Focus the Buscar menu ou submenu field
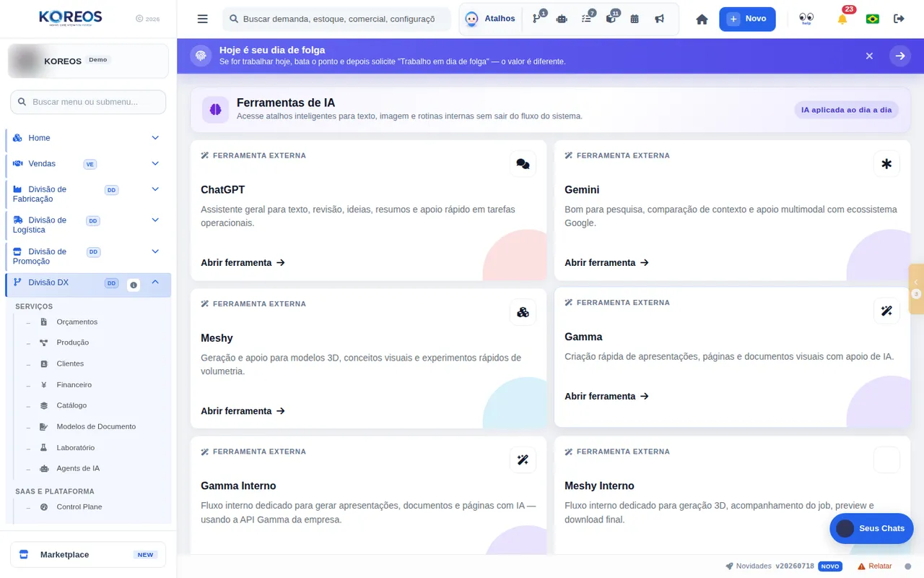The width and height of the screenshot is (924, 578). click(88, 102)
